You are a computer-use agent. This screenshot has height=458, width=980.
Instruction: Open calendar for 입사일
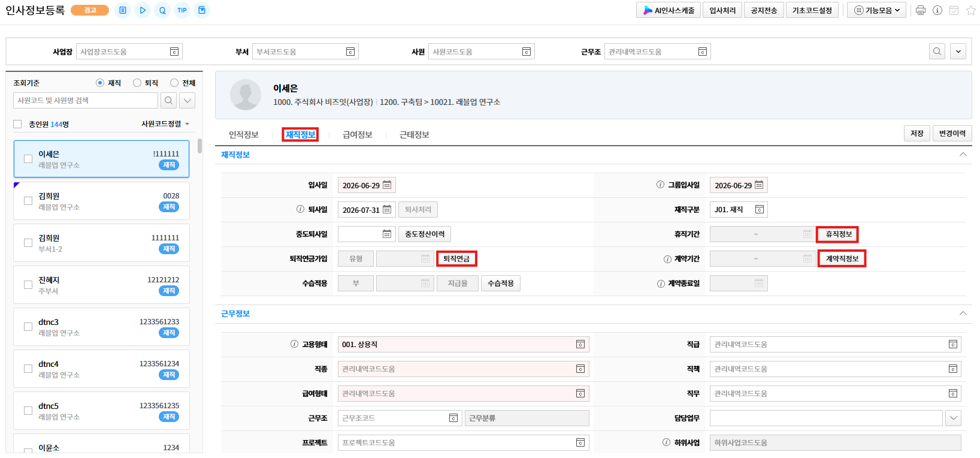(x=387, y=185)
